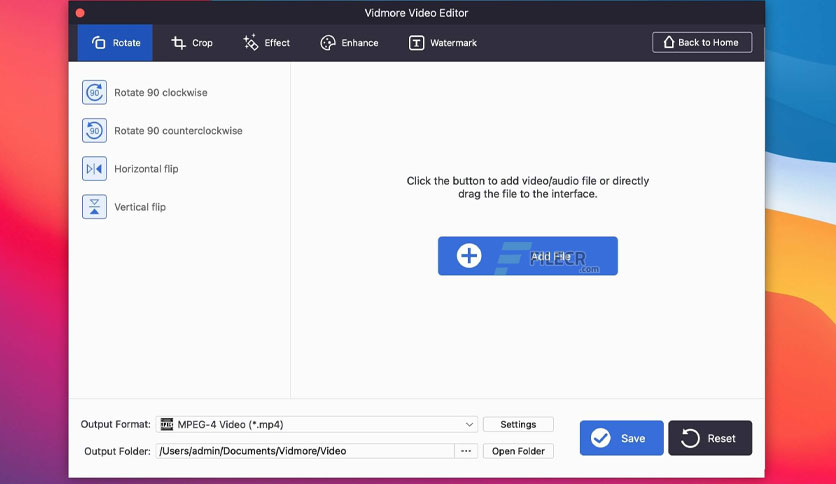Select 'Rotate 90 clockwise' text label
This screenshot has width=836, height=484.
point(160,92)
